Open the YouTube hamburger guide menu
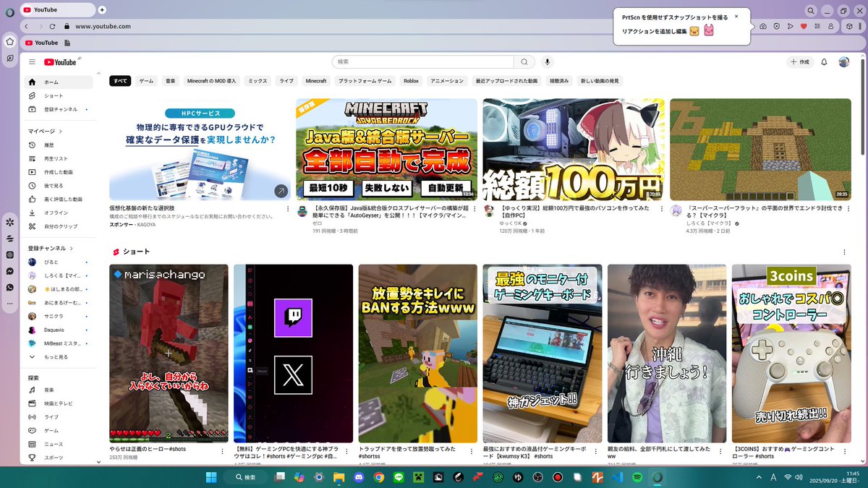This screenshot has width=868, height=488. click(x=32, y=62)
